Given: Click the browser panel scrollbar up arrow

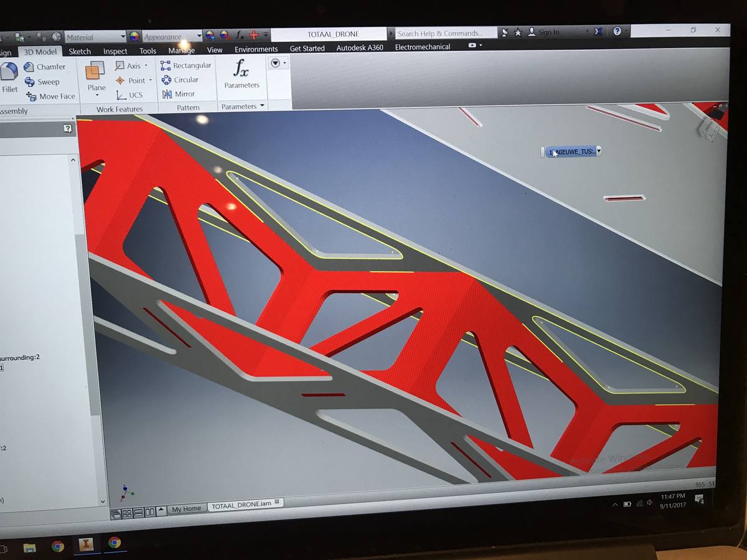Looking at the screenshot, I should click(x=74, y=160).
